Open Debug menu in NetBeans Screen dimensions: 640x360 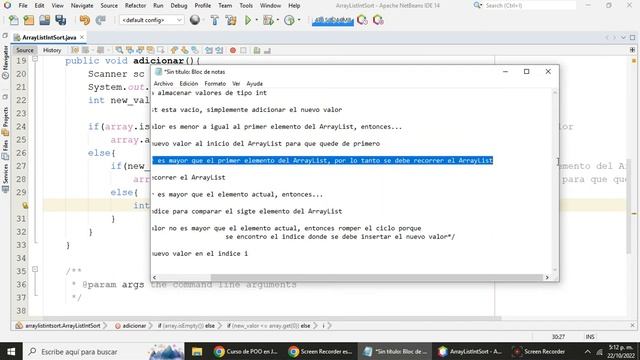[179, 5]
